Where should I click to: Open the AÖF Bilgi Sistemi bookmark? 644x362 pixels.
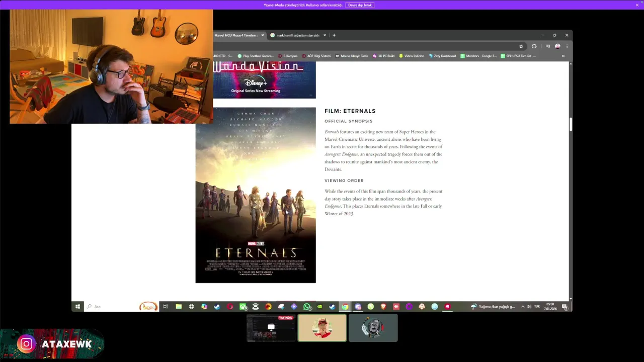(316, 56)
